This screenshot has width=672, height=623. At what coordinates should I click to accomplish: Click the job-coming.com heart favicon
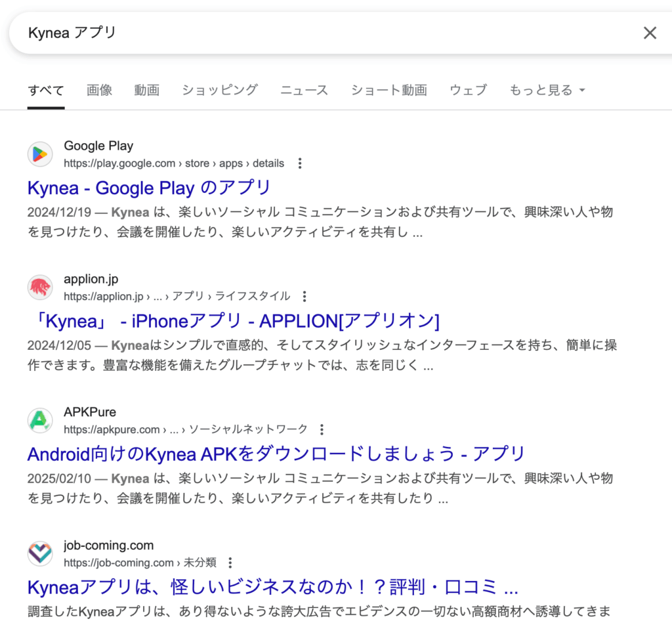click(40, 553)
